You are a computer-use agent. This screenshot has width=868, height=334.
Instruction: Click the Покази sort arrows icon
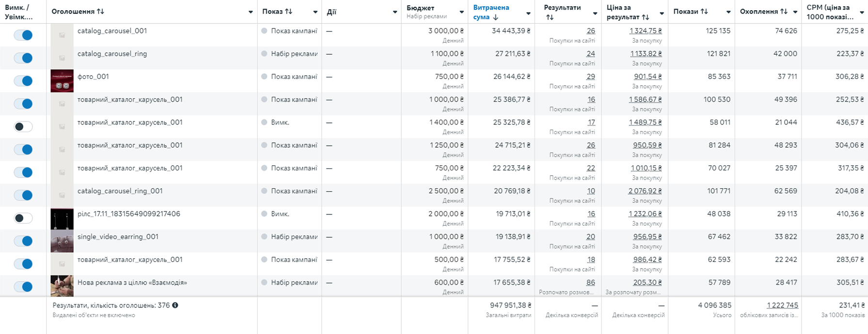pyautogui.click(x=704, y=12)
